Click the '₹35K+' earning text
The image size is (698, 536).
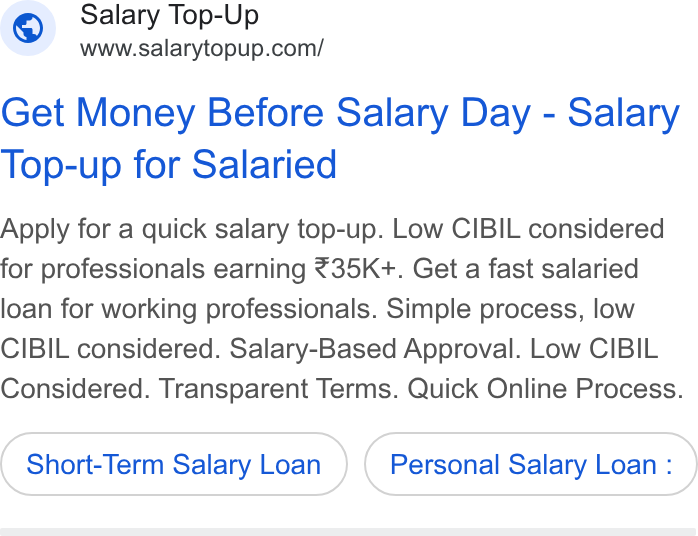coord(355,269)
